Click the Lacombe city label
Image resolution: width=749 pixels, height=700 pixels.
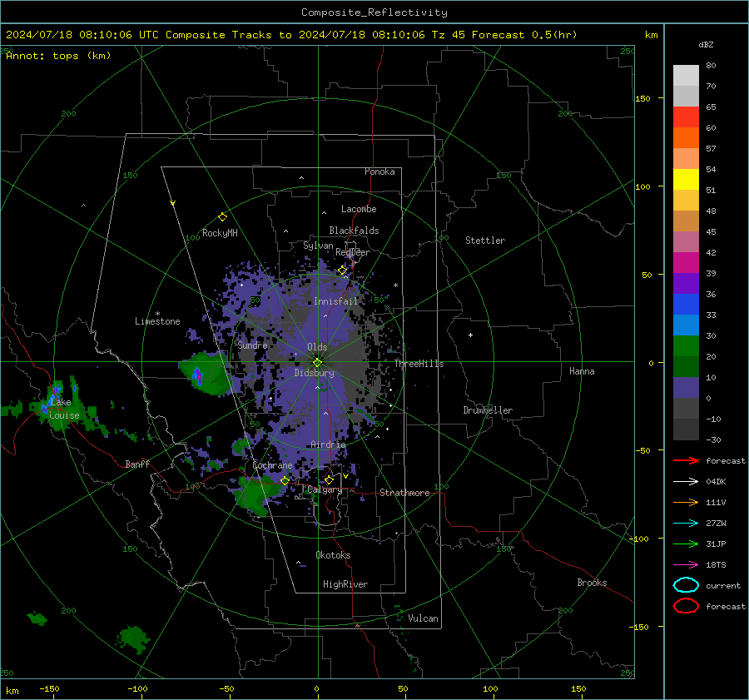point(359,209)
